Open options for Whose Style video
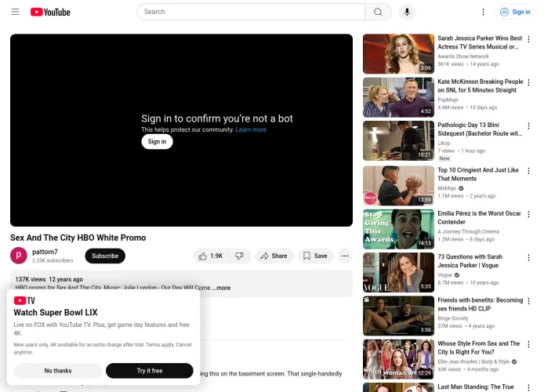The image size is (544, 392). pos(528,344)
